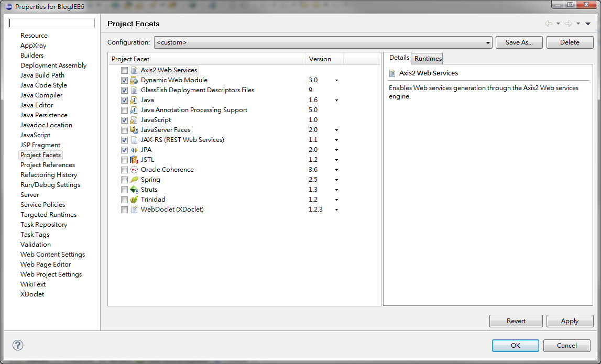Image resolution: width=601 pixels, height=364 pixels.
Task: Click the Java facet icon
Action: pos(134,100)
